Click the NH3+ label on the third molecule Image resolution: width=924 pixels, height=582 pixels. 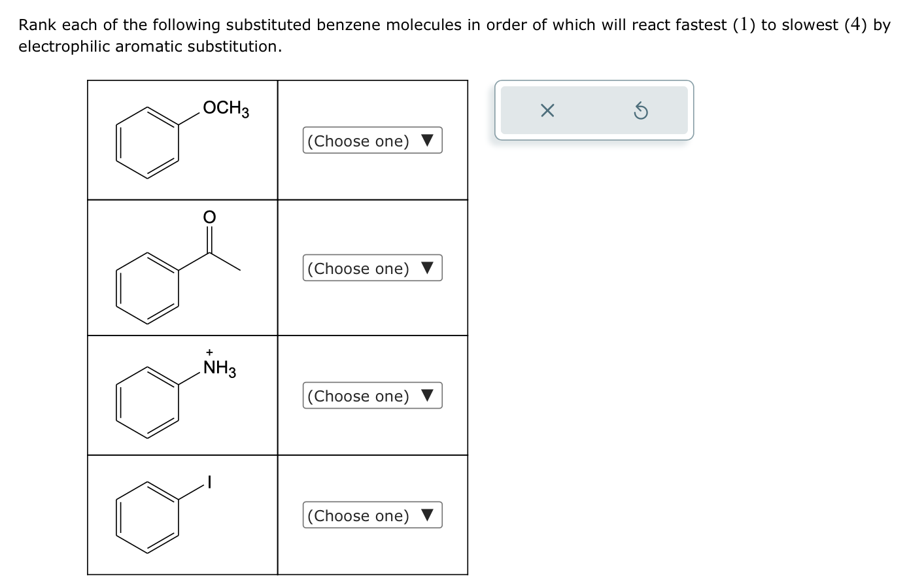click(x=219, y=365)
